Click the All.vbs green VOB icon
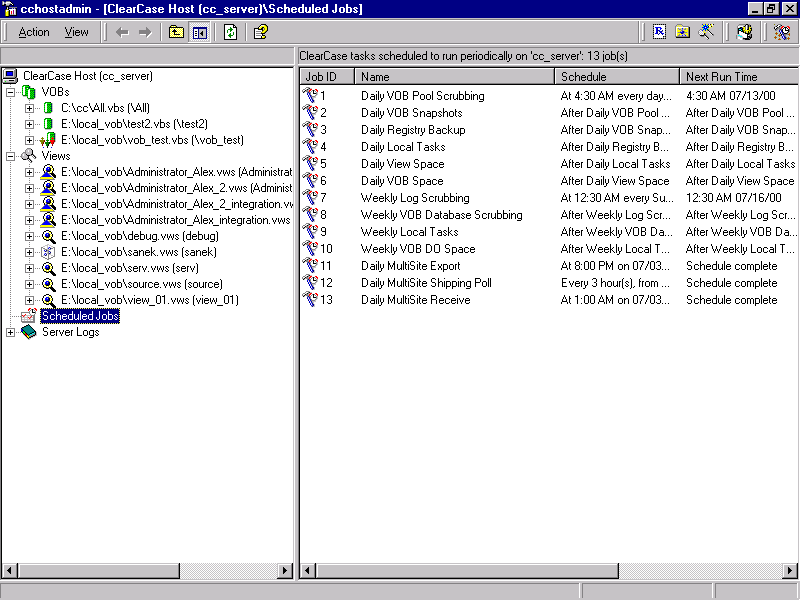The height and width of the screenshot is (600, 800). [48, 108]
